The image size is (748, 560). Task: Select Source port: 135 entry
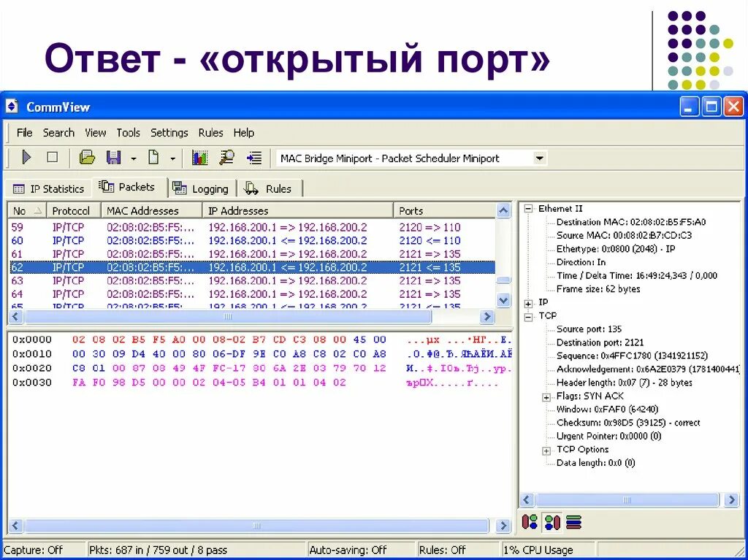(x=589, y=329)
